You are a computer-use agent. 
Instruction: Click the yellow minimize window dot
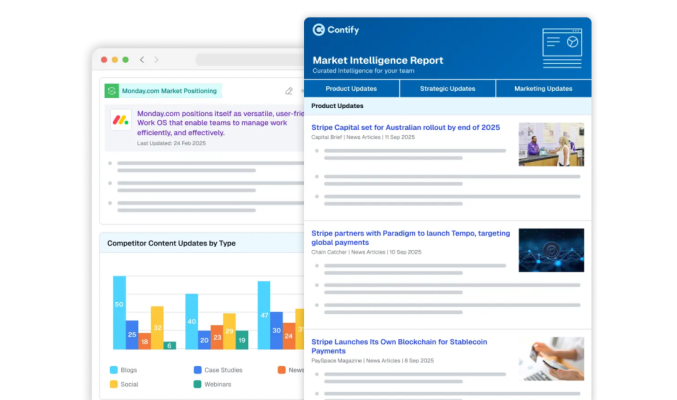pyautogui.click(x=115, y=60)
